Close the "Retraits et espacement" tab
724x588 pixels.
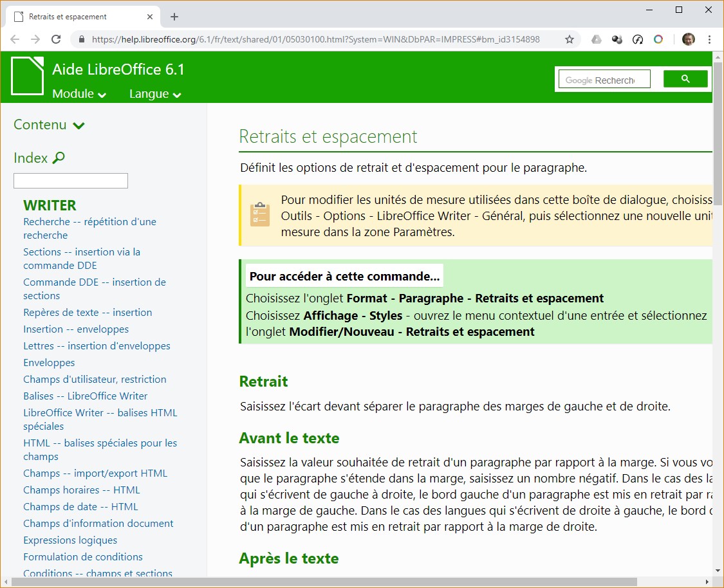coord(150,17)
